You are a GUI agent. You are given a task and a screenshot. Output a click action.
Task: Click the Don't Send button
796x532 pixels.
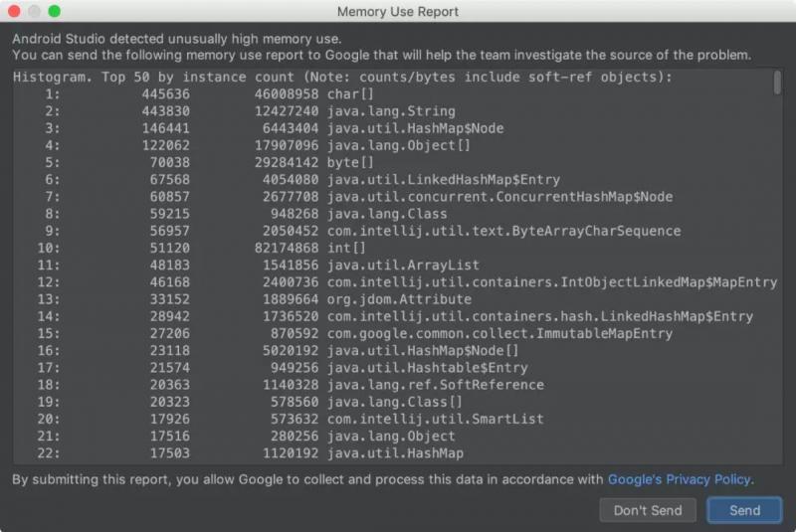(648, 510)
